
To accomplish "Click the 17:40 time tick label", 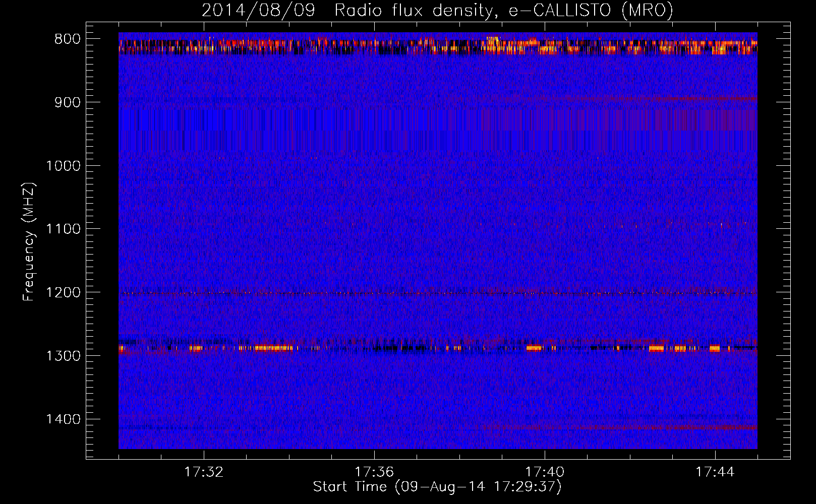I will (x=545, y=472).
